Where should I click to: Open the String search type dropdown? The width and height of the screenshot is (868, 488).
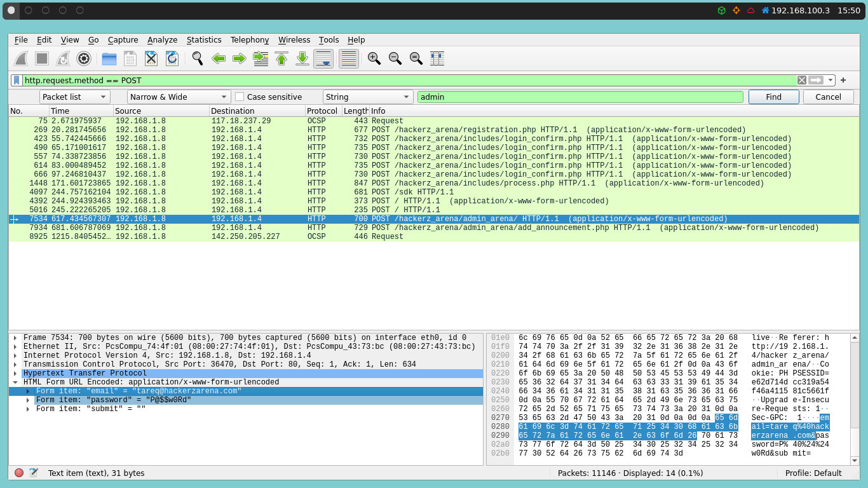(368, 97)
